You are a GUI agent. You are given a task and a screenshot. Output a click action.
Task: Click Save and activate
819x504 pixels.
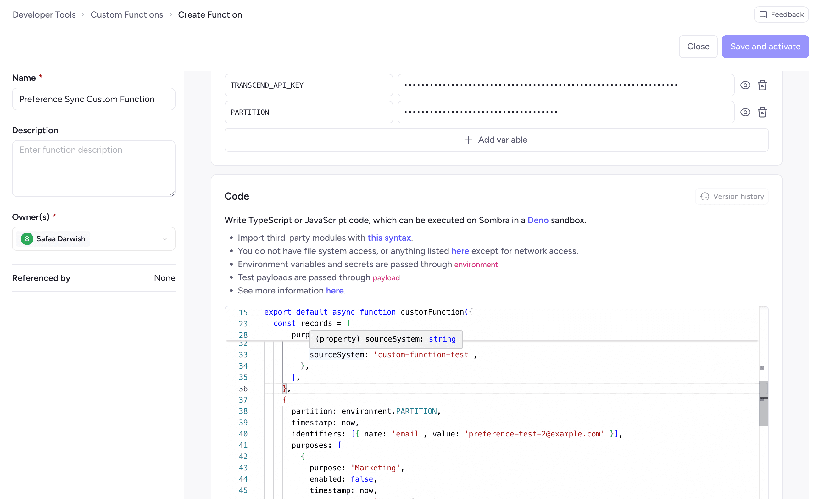point(765,46)
